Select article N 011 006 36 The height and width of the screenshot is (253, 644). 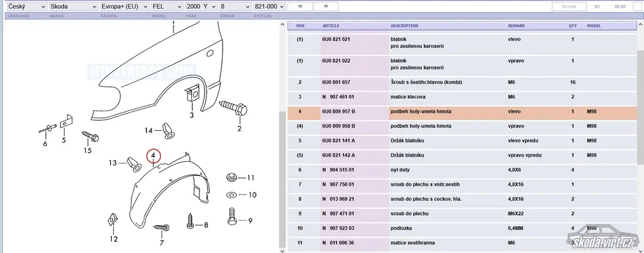pos(338,243)
